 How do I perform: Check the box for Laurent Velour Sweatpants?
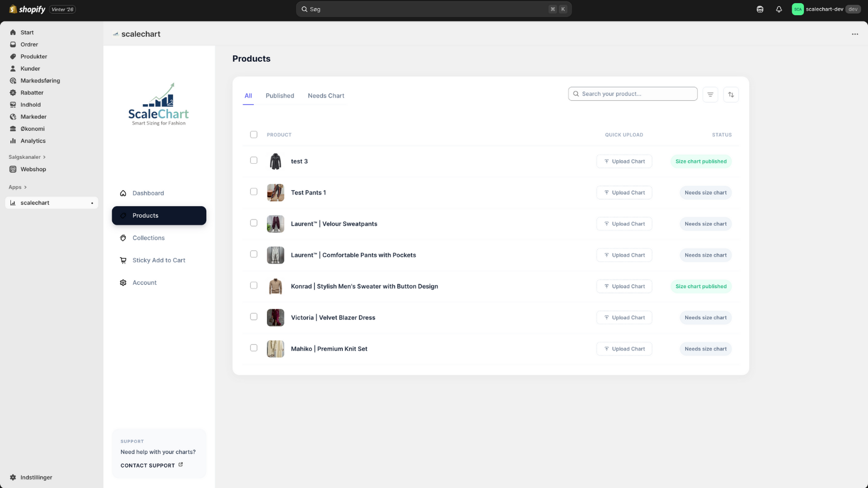pyautogui.click(x=254, y=223)
